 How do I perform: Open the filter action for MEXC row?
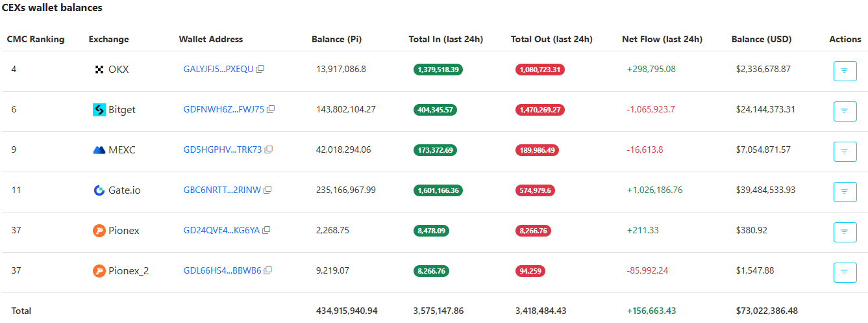(x=845, y=151)
